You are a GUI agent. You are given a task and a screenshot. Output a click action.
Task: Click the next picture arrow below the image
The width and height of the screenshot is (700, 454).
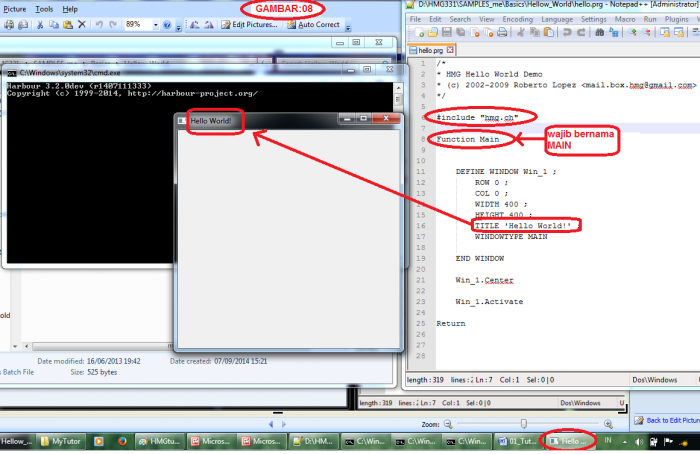pyautogui.click(x=284, y=425)
